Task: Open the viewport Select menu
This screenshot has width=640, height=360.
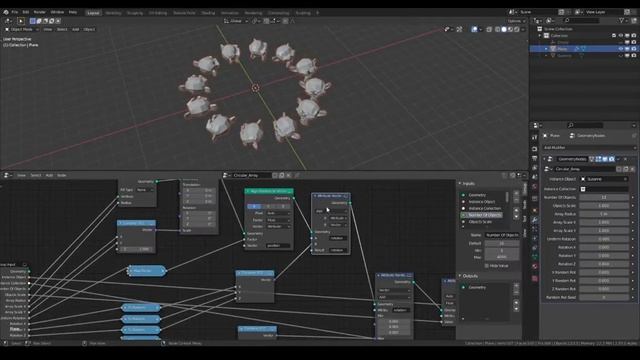Action: click(x=62, y=29)
